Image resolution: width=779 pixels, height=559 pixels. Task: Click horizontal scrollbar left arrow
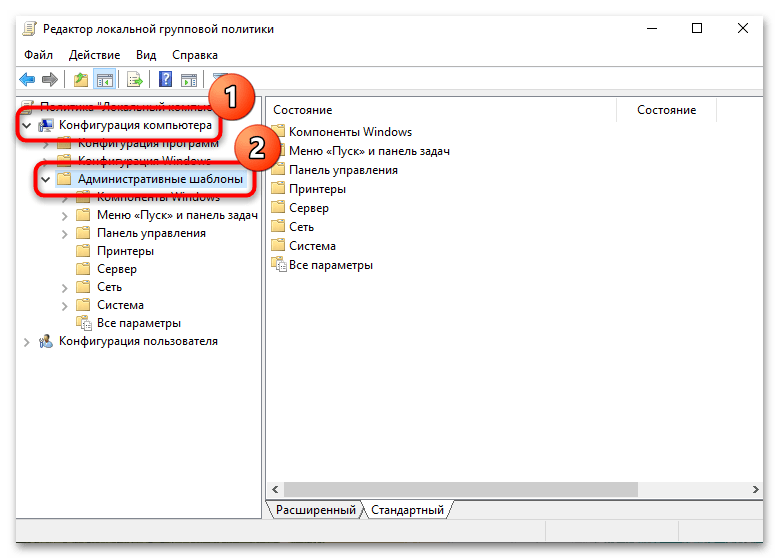click(275, 489)
